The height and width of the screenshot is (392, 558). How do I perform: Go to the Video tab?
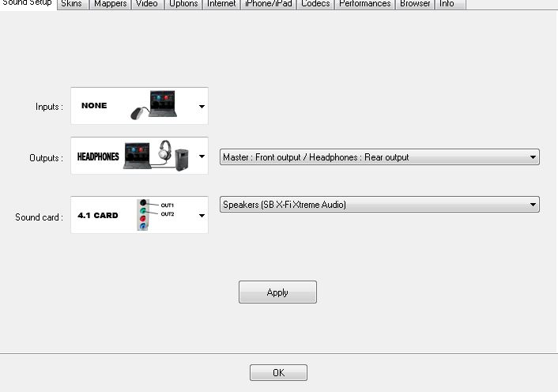147,4
